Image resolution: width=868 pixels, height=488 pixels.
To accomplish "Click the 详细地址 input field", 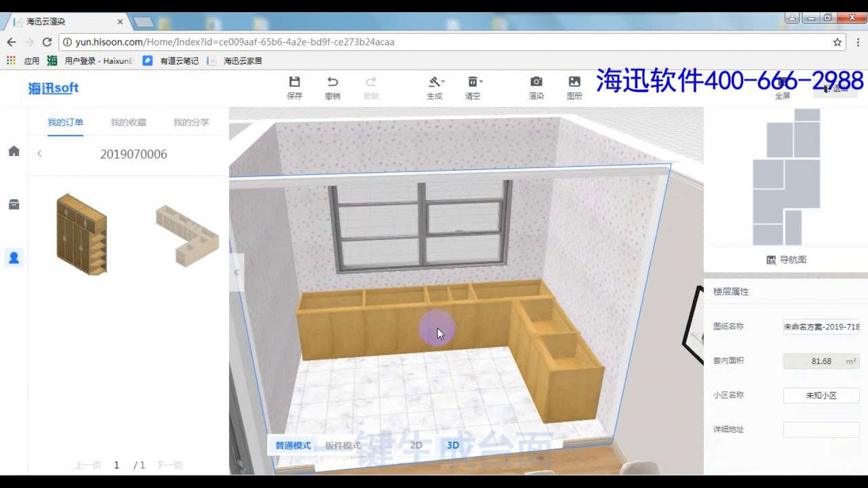I will (821, 430).
